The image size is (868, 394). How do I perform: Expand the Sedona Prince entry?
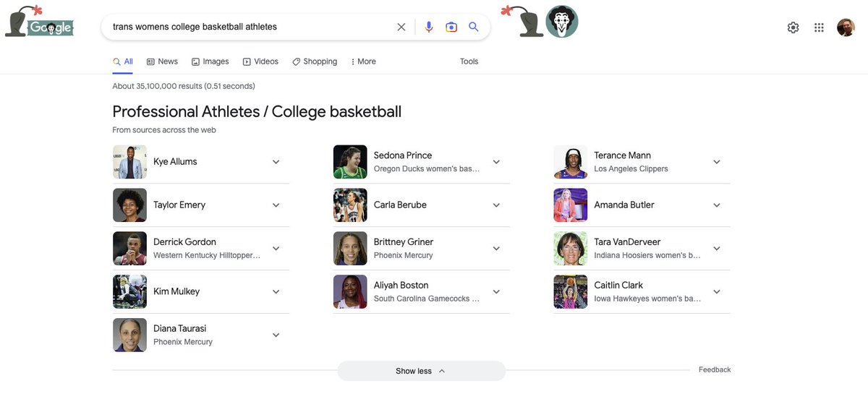pyautogui.click(x=496, y=162)
